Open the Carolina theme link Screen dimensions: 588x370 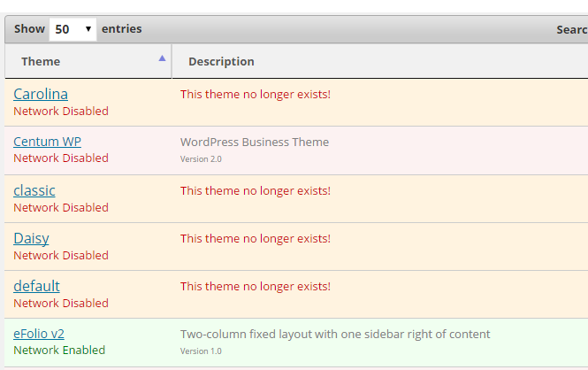[41, 94]
